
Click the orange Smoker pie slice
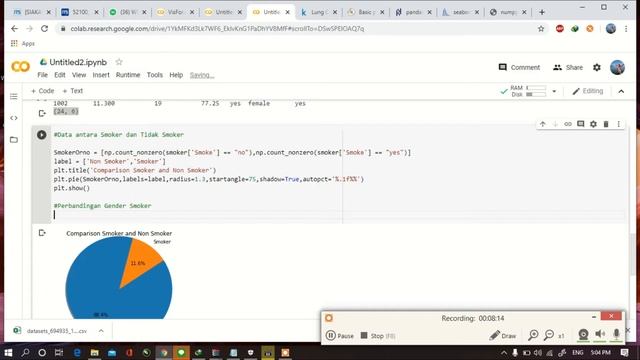pyautogui.click(x=142, y=261)
